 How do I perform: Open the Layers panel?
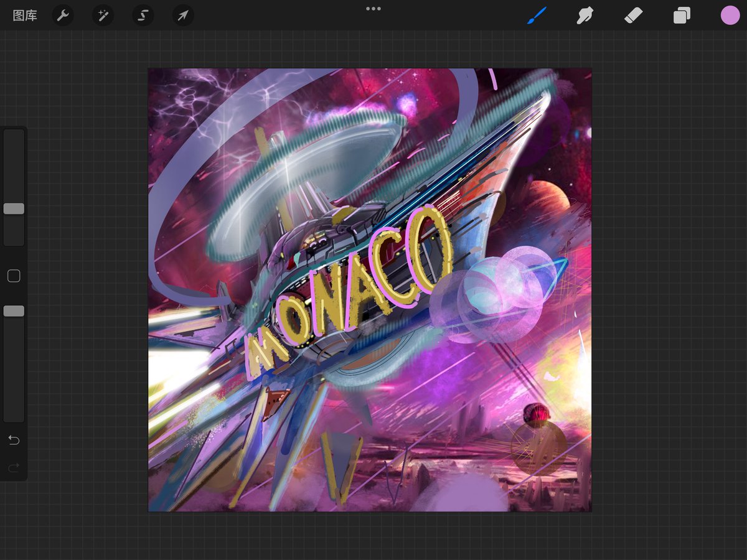pyautogui.click(x=682, y=16)
